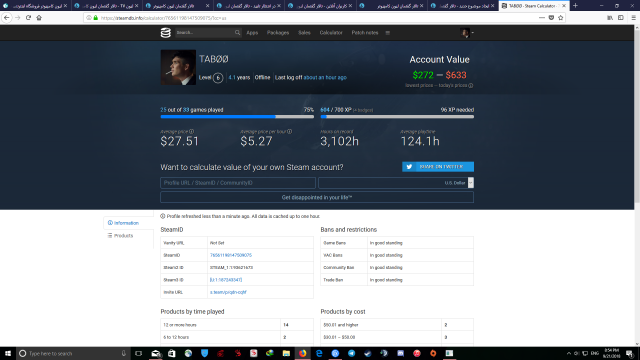Click the 'about an hour ago' link
The height and width of the screenshot is (360, 640).
[325, 78]
